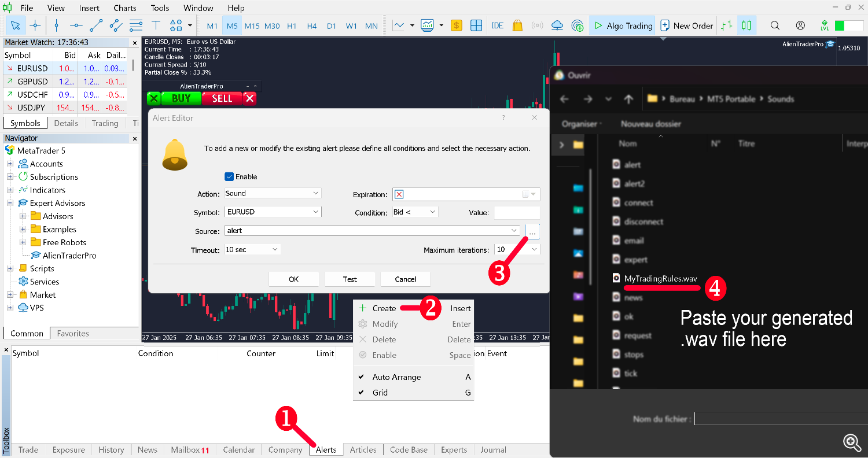Open the Action dropdown set to Sound

click(x=272, y=193)
